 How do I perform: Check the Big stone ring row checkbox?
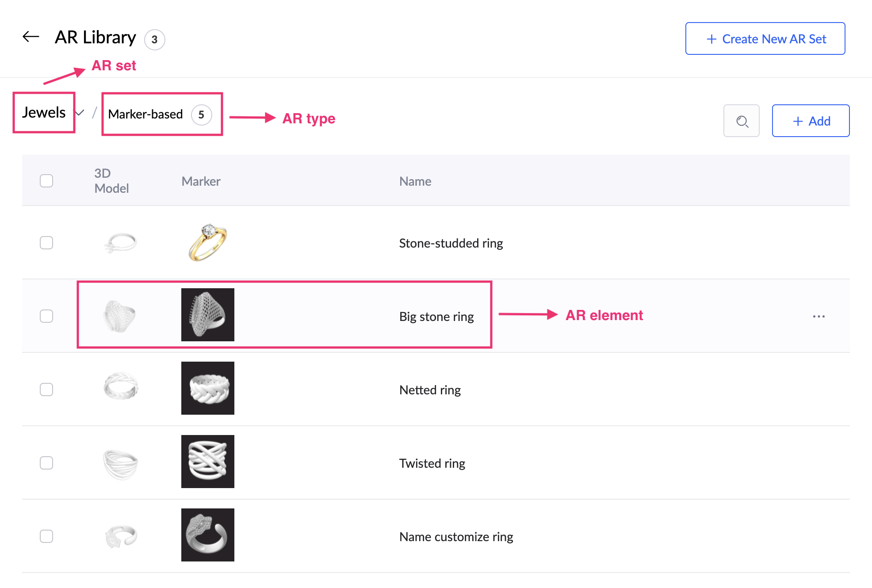pyautogui.click(x=46, y=316)
